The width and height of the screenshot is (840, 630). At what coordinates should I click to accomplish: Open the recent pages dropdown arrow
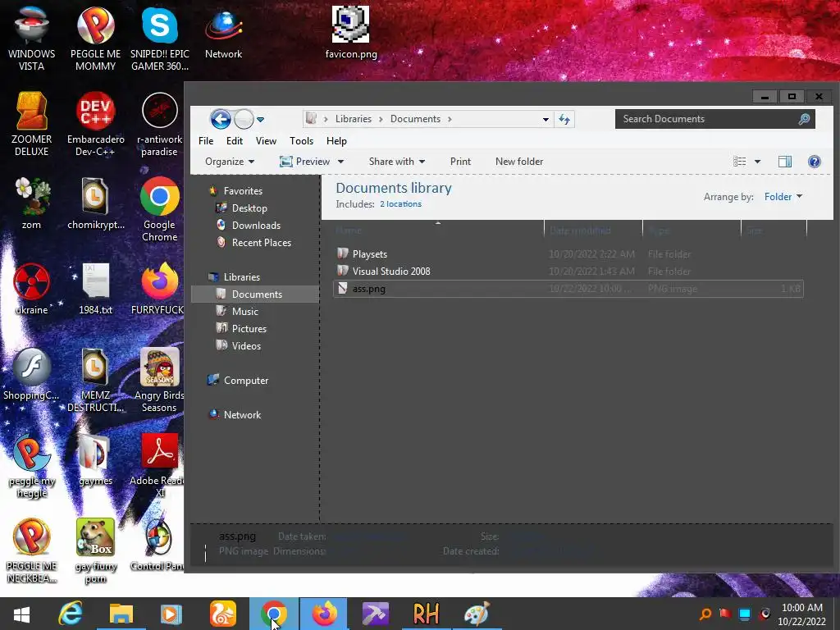click(x=260, y=120)
